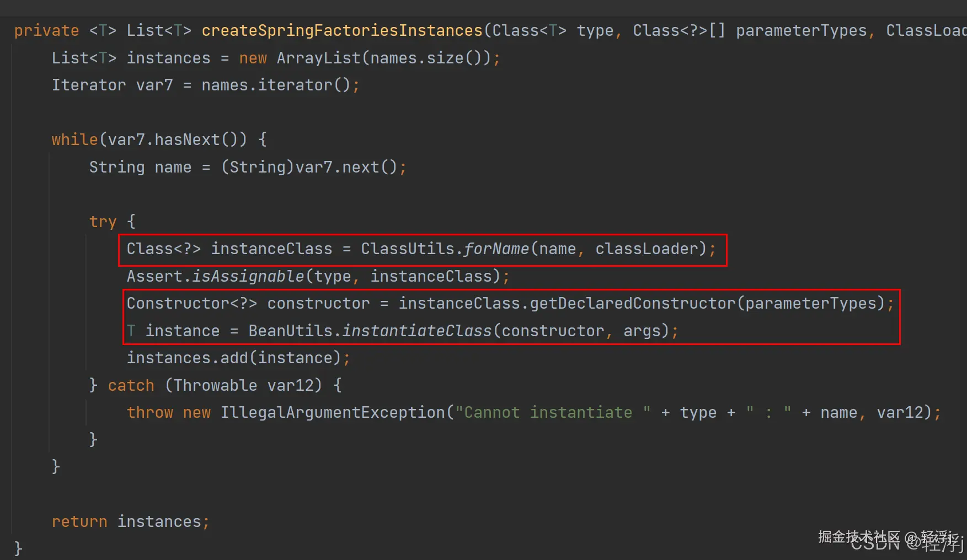This screenshot has height=560, width=967.
Task: Click 'instances' on the return statement
Action: (x=159, y=521)
